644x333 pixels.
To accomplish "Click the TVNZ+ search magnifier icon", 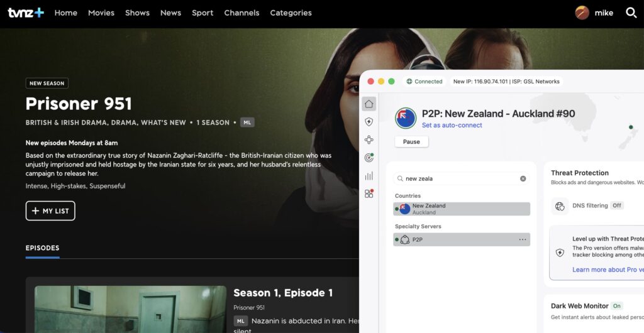I will [x=631, y=13].
